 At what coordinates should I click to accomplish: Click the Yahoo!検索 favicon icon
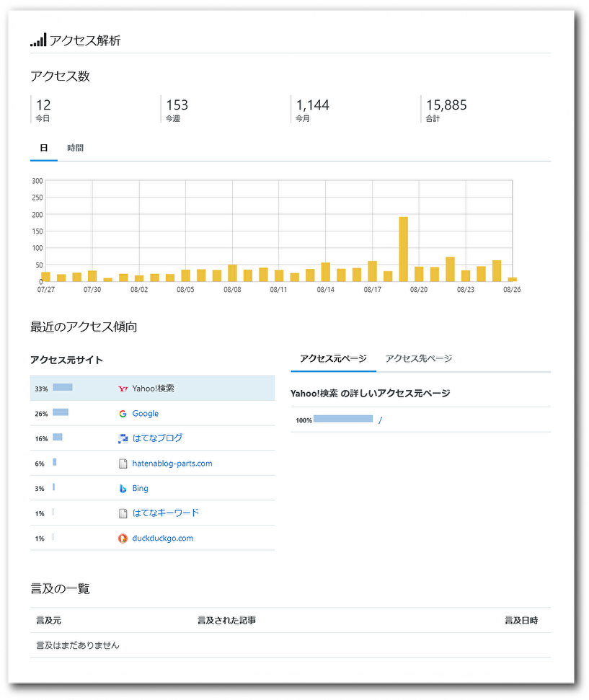coord(123,388)
